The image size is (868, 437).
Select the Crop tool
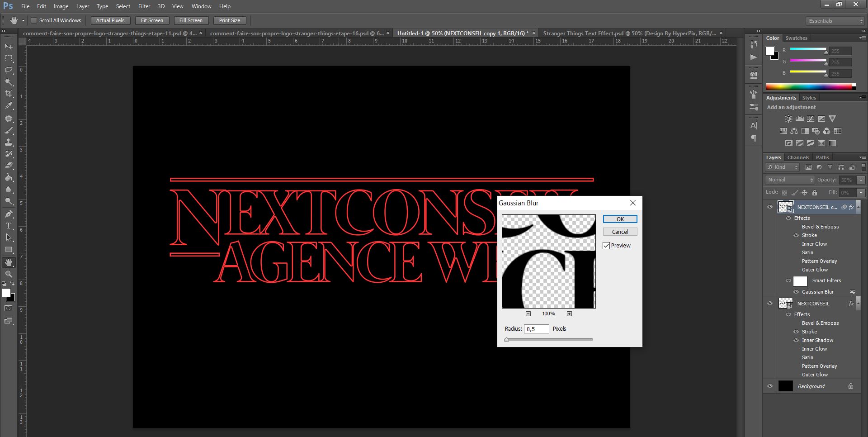[9, 94]
